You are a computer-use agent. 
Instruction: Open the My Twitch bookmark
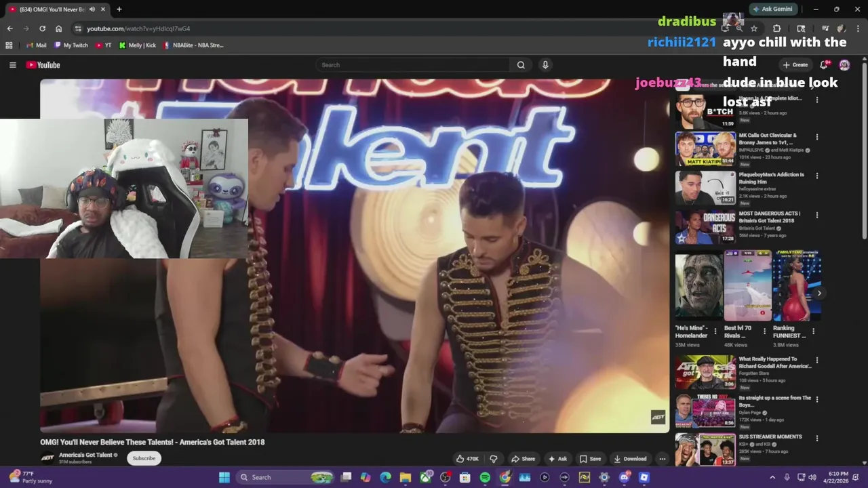71,45
